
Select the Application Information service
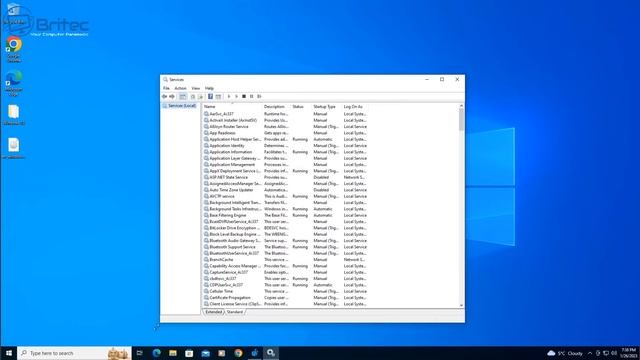pyautogui.click(x=285, y=152)
